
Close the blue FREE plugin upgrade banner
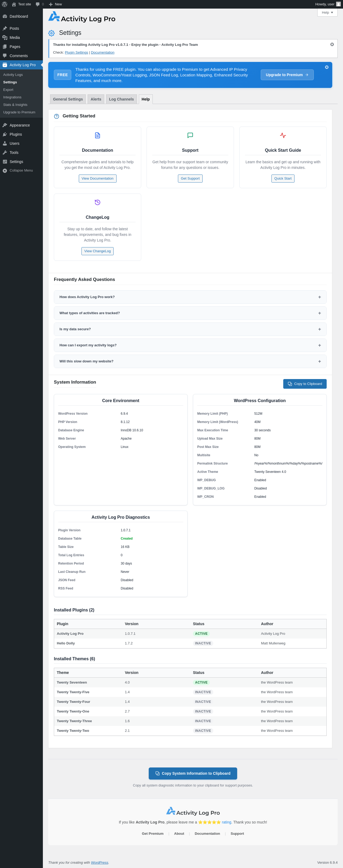click(326, 67)
